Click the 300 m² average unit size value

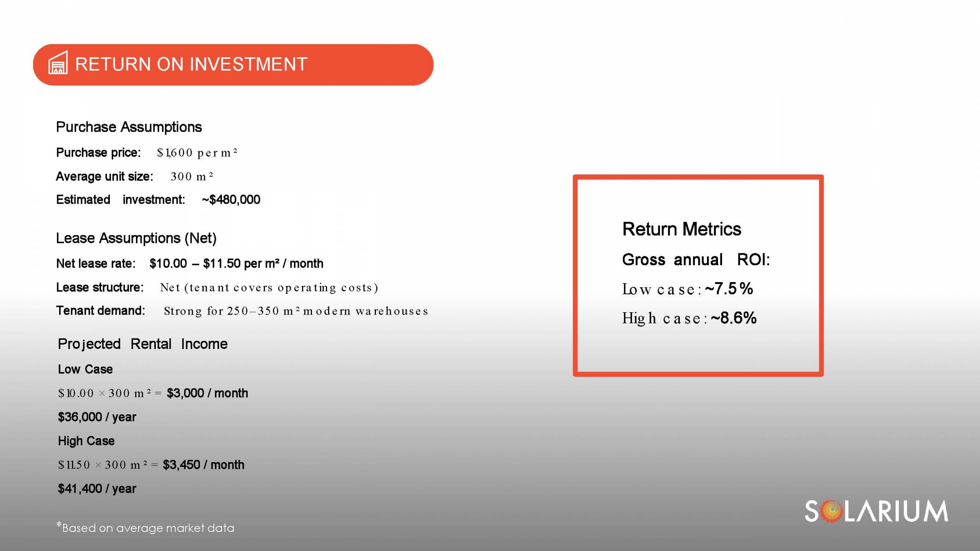(x=191, y=176)
